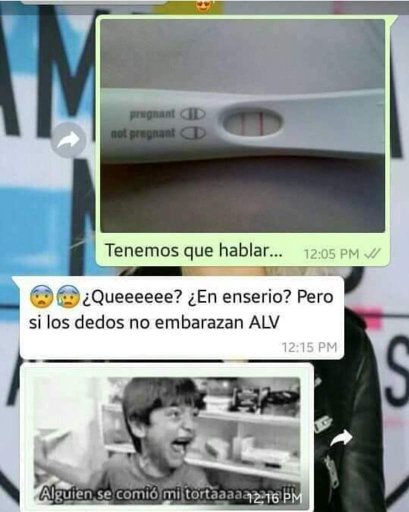Open the crying boy meme image
The width and height of the screenshot is (409, 512).
pos(167,439)
